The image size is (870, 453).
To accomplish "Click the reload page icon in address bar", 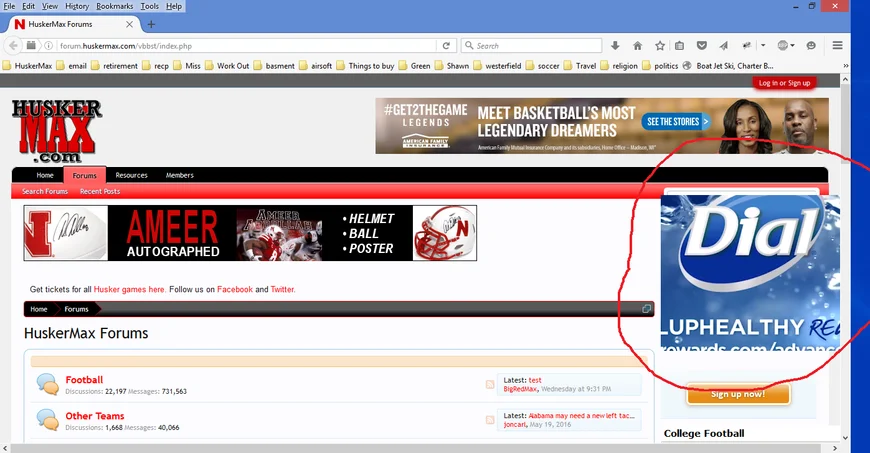I will click(446, 46).
